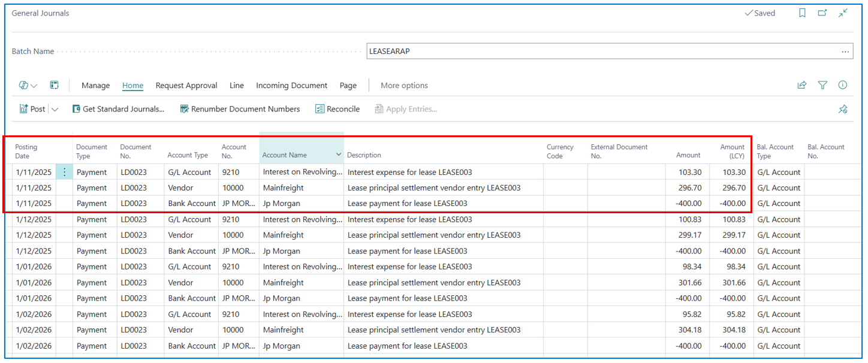Expand the Post dropdown arrow

pos(55,109)
